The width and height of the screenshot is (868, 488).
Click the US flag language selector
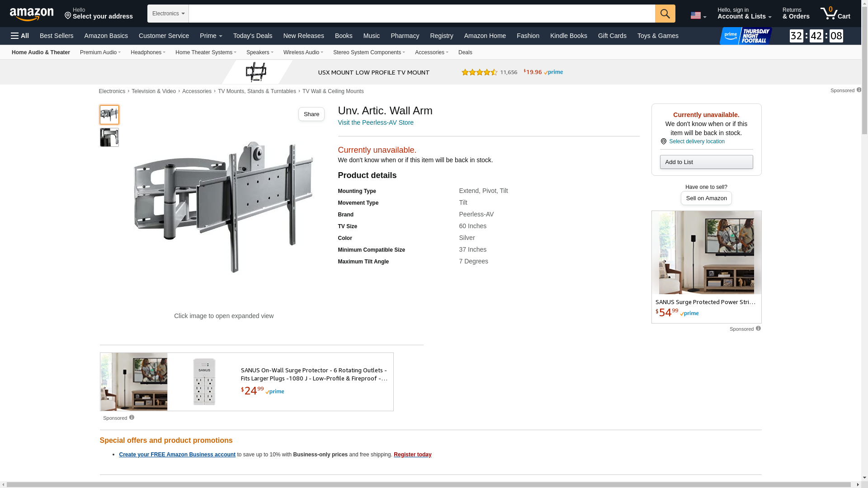point(698,15)
